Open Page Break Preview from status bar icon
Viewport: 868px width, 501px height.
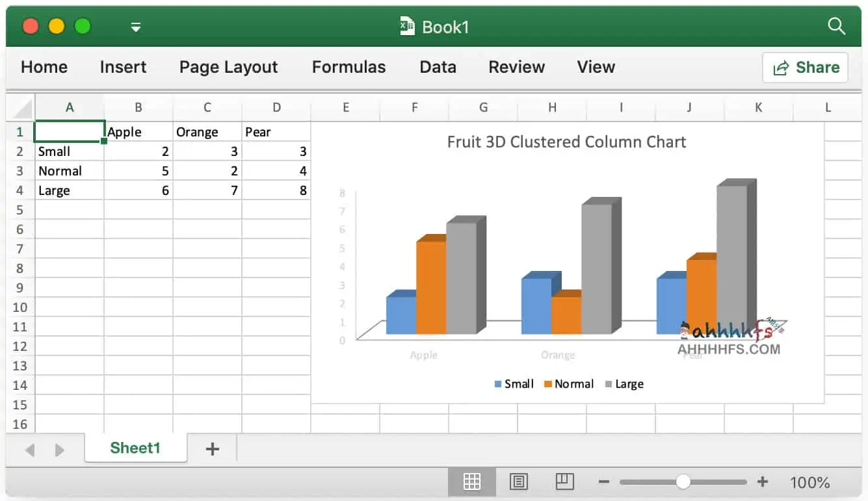click(x=564, y=482)
